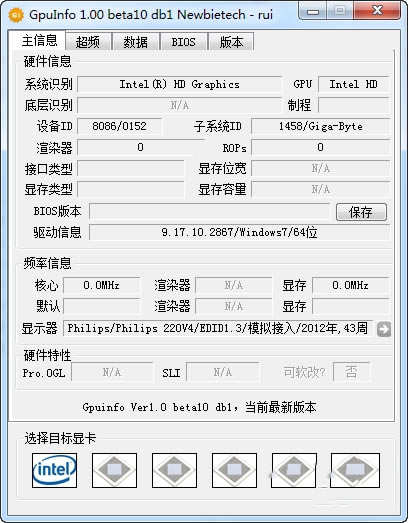Click the 显存位宽 N/A field
The width and height of the screenshot is (408, 523).
(320, 168)
